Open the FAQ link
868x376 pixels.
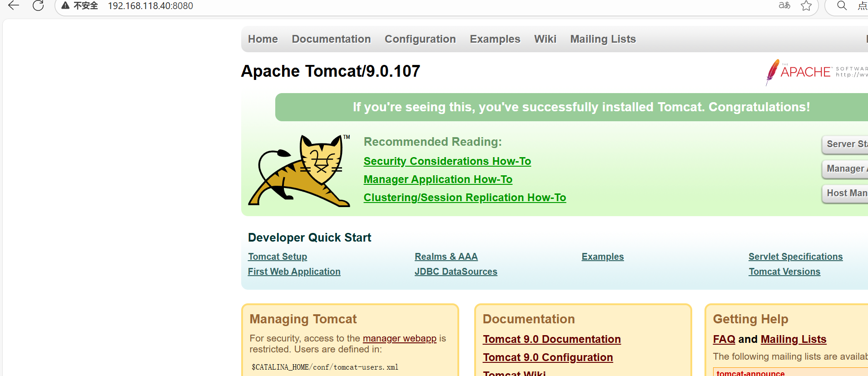coord(724,339)
